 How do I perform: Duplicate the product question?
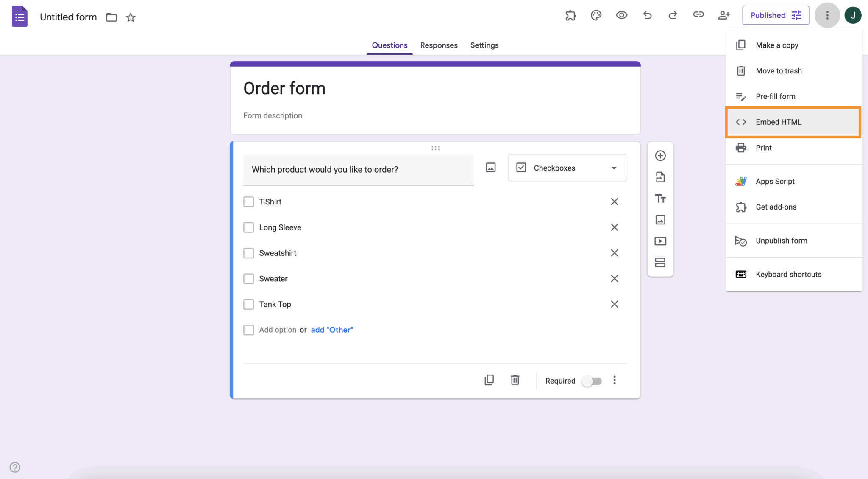pos(489,380)
